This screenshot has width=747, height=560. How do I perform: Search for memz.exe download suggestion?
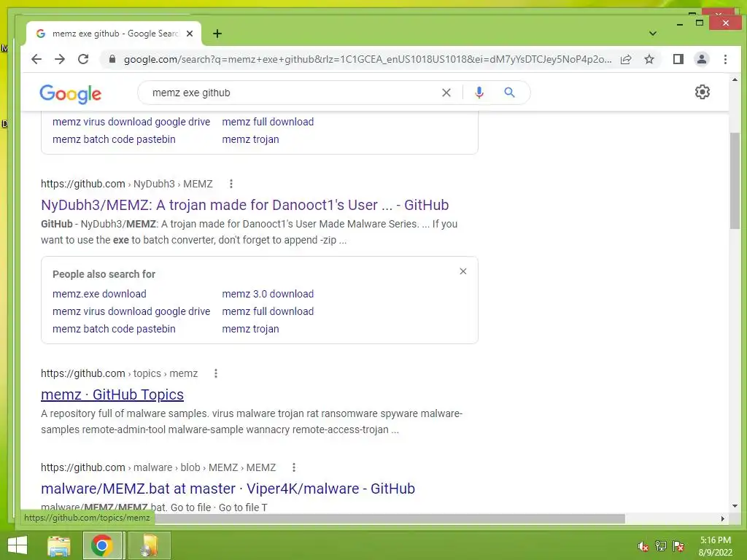click(x=99, y=294)
